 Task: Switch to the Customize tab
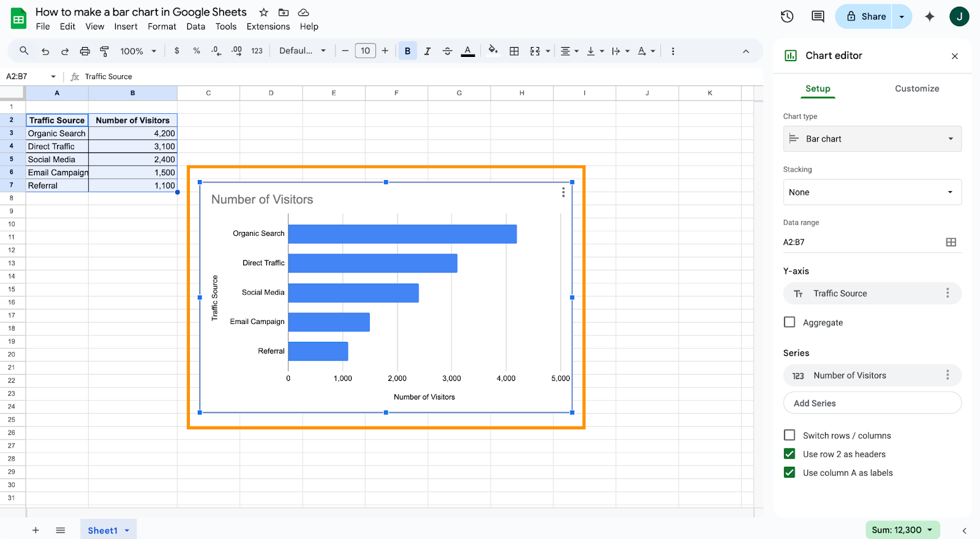pyautogui.click(x=916, y=89)
